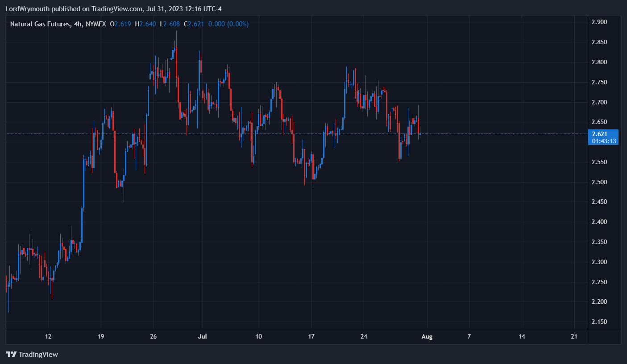Click the date label 24 on time axis
Viewport: 627px width, 364px height.
(364, 336)
